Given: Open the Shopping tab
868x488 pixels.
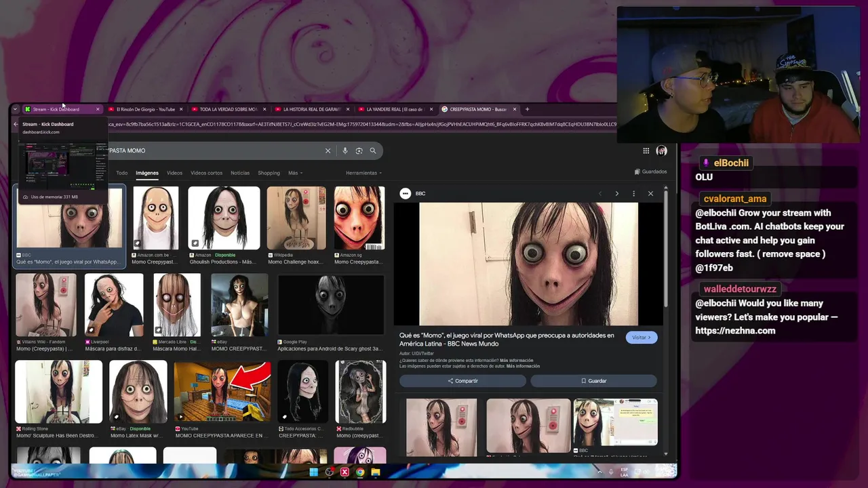Looking at the screenshot, I should click(x=269, y=173).
